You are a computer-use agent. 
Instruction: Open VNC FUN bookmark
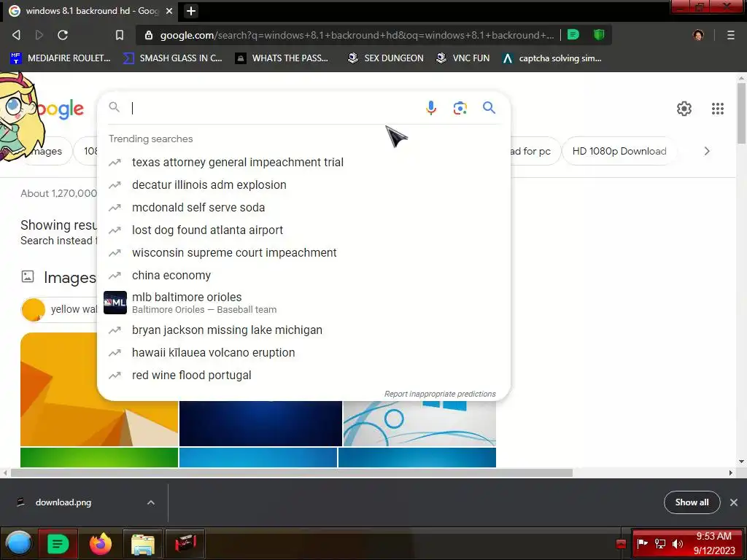coord(462,58)
